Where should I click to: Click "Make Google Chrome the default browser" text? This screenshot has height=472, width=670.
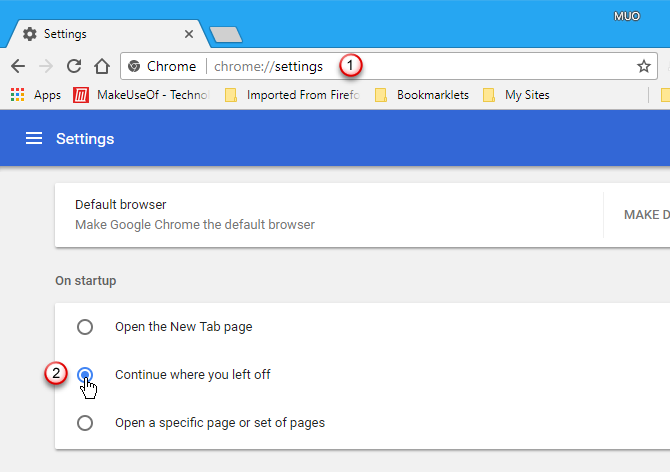(195, 225)
